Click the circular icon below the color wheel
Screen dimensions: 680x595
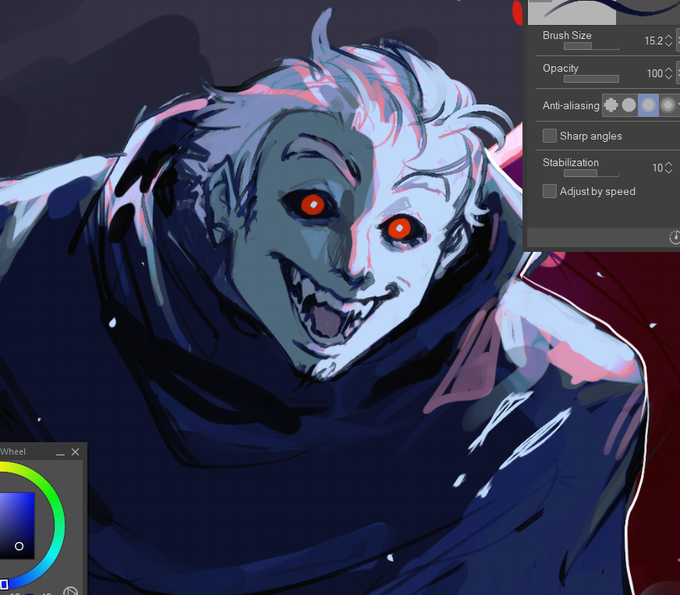pos(71,591)
